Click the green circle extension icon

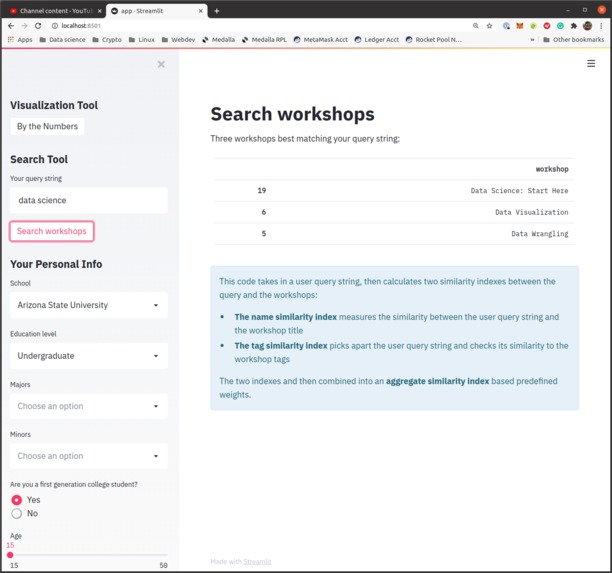click(x=560, y=26)
